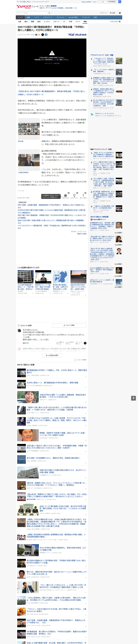This screenshot has width=138, height=644.
Task: Click the 共感した smiley reaction on comment
Action: 57,343
